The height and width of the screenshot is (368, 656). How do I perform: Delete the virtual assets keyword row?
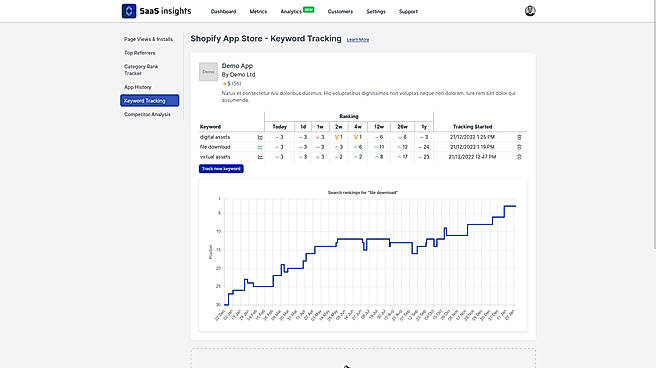click(x=519, y=157)
